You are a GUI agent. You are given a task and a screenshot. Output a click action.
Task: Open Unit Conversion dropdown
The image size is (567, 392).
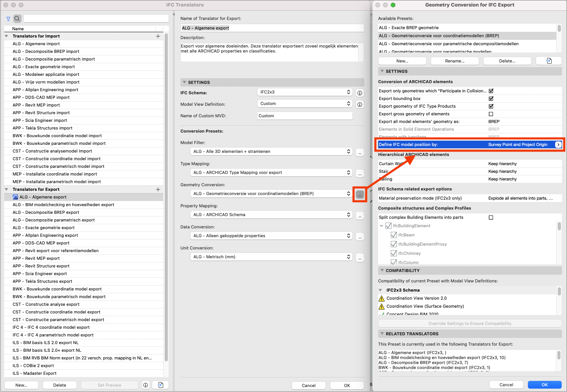[271, 257]
